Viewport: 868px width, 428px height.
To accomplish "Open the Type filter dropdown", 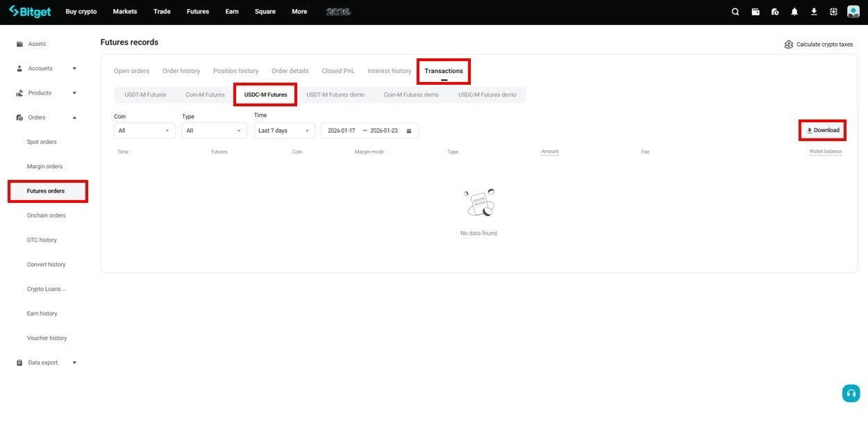I will (214, 131).
